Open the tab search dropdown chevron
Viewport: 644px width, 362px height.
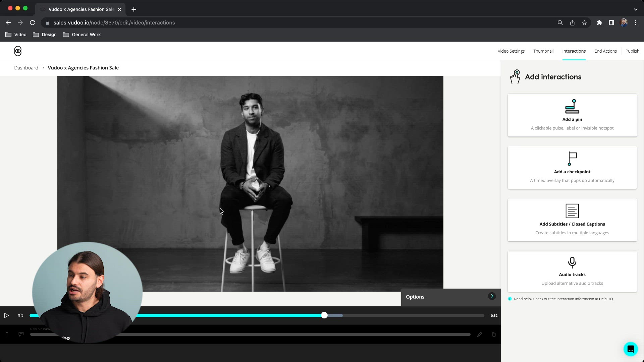(x=636, y=9)
